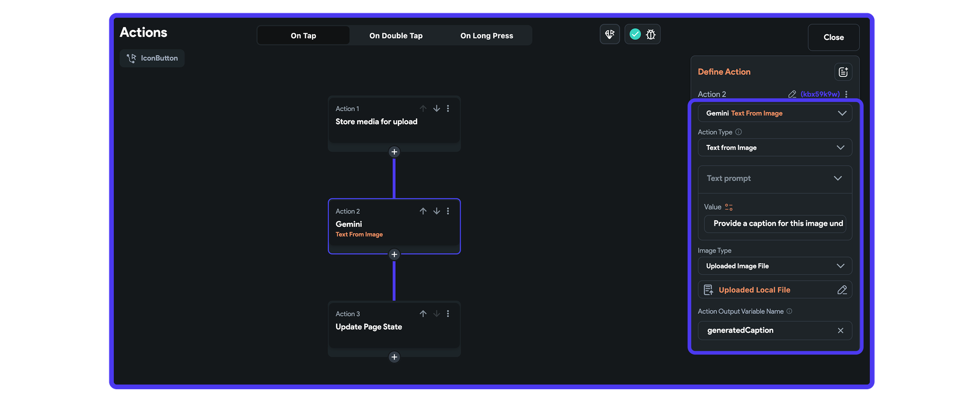Open Gemini Text From Image action dropdown
The height and width of the screenshot is (399, 980).
click(x=775, y=113)
